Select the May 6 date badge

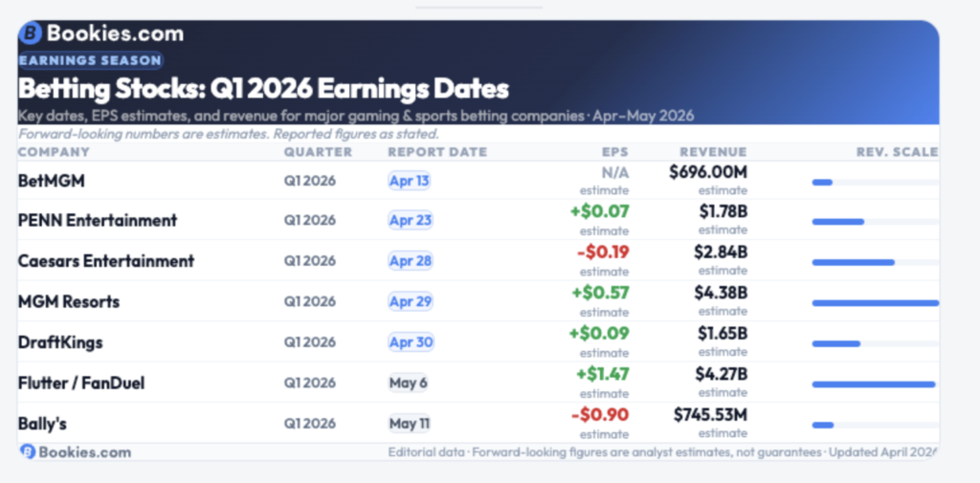[408, 383]
